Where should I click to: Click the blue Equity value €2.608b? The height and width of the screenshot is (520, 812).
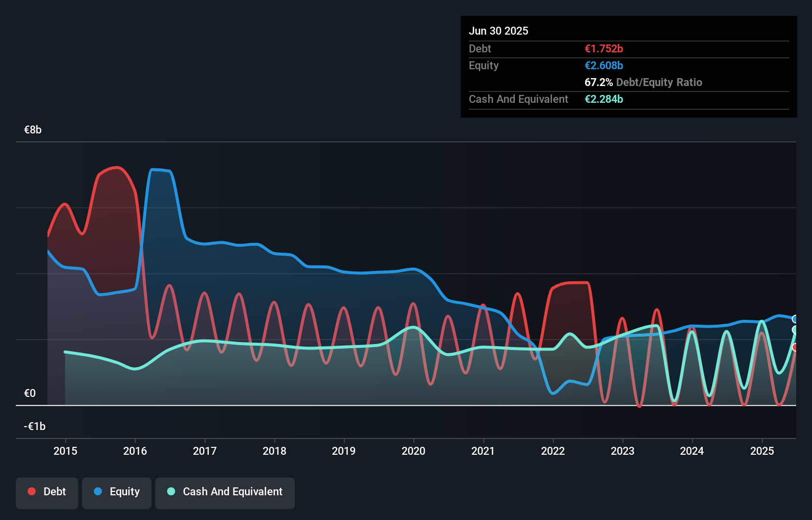pos(604,65)
